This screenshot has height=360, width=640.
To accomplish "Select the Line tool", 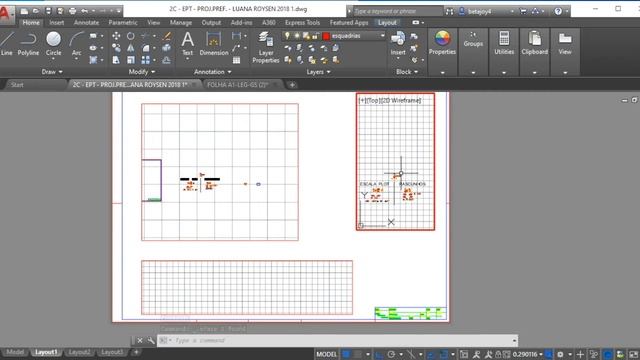I will pos(7,43).
